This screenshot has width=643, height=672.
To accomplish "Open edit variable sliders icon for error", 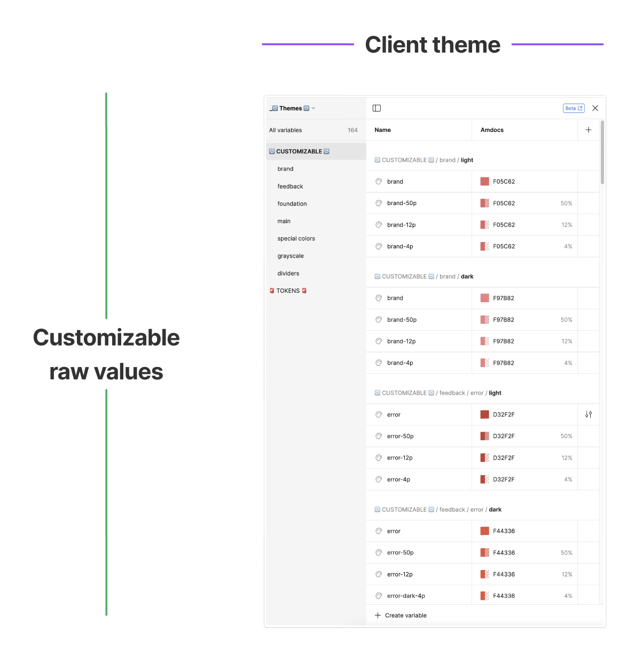I will coord(588,415).
